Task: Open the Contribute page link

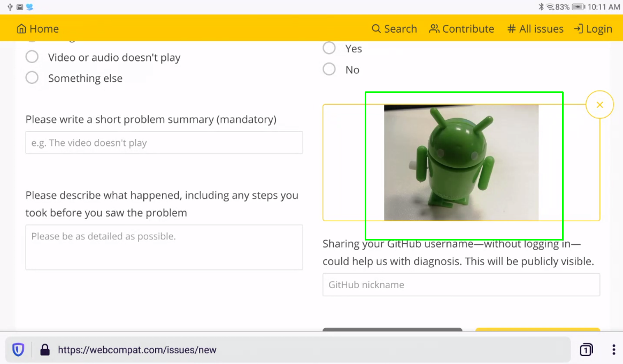Action: (x=462, y=28)
